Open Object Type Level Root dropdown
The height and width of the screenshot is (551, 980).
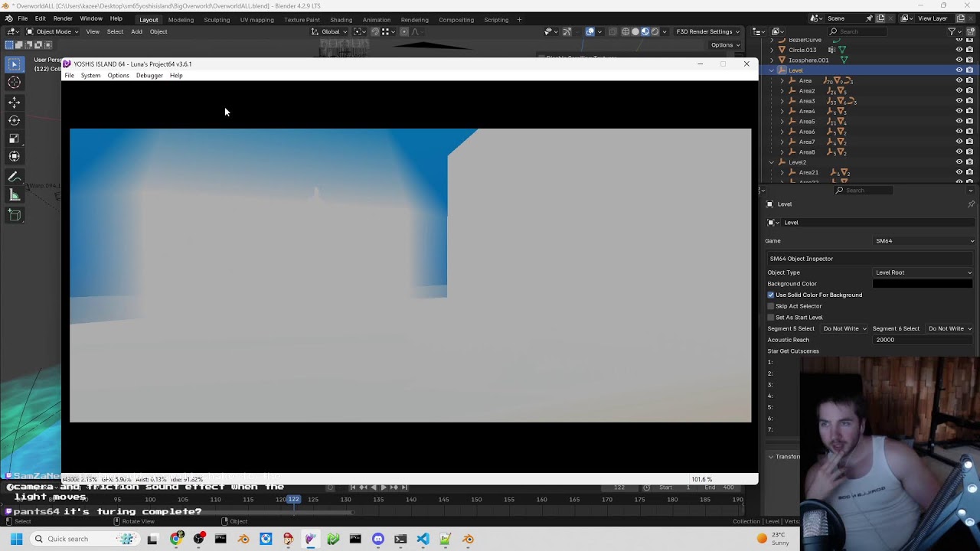(x=923, y=272)
